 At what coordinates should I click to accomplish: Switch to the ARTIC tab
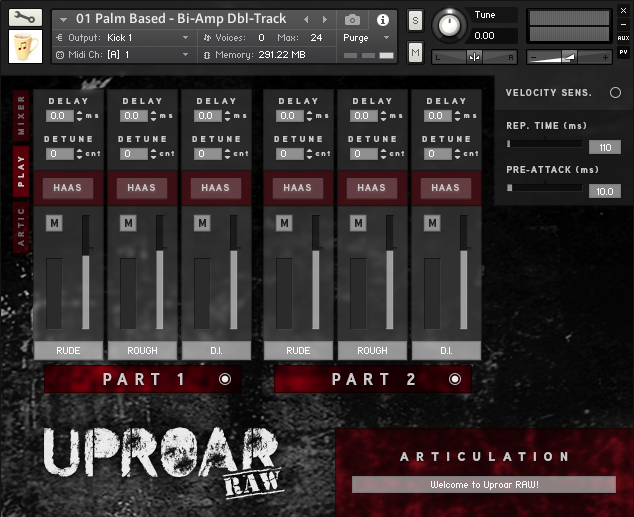(x=21, y=227)
